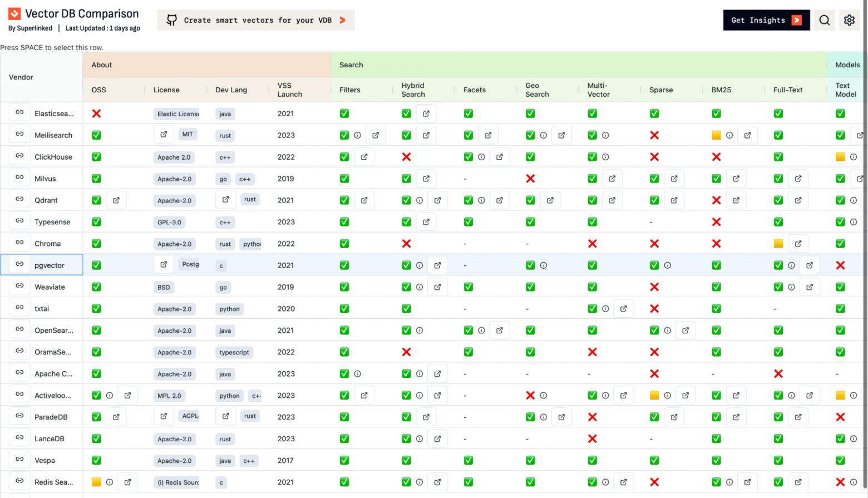Open the external link for ClickHouse Filters
The width and height of the screenshot is (868, 498).
click(x=364, y=156)
